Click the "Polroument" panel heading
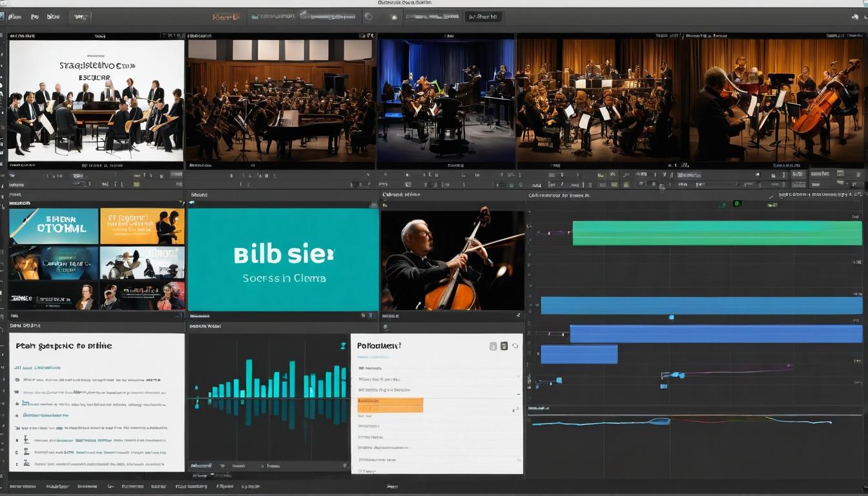The height and width of the screenshot is (496, 868). (x=379, y=346)
